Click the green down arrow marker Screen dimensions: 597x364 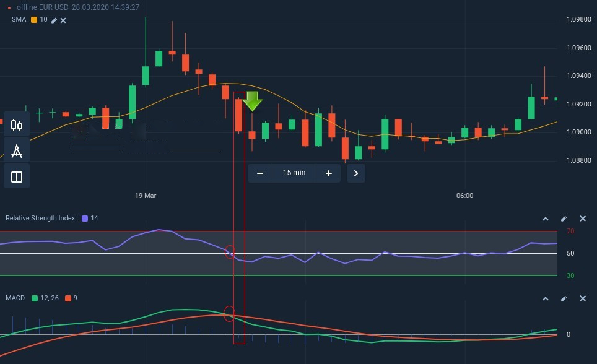(252, 101)
